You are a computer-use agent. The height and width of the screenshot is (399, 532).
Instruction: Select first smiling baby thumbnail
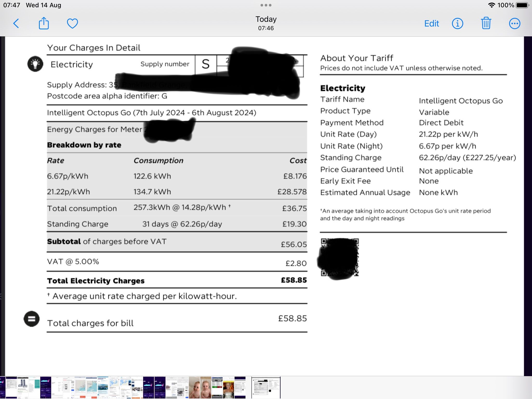[194, 387]
